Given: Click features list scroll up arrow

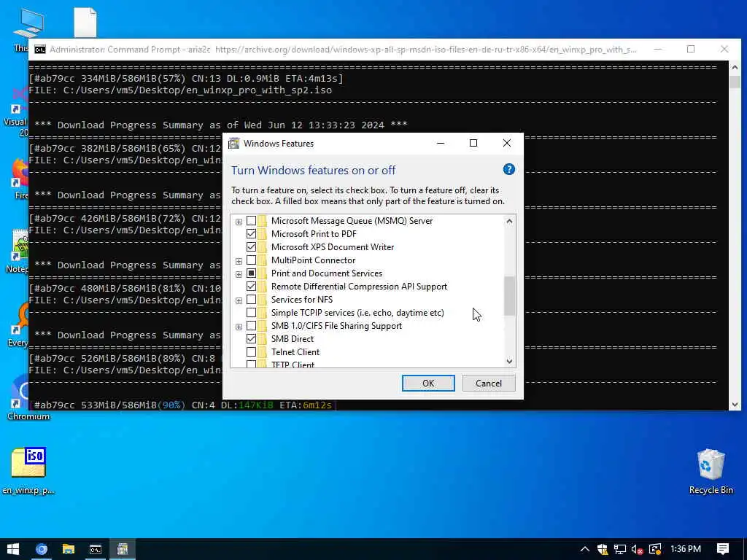Looking at the screenshot, I should click(x=509, y=222).
